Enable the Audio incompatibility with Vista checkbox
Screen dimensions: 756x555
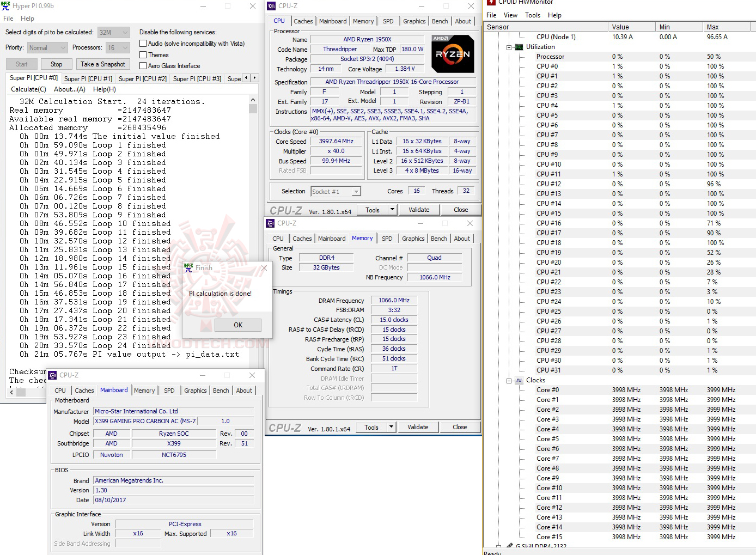[143, 44]
